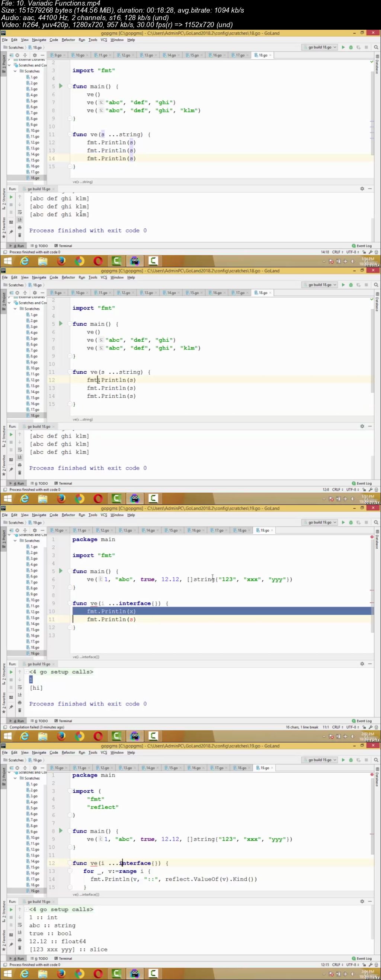Open the Terminal tool tab in the third frame
381x980 pixels.
point(63,721)
